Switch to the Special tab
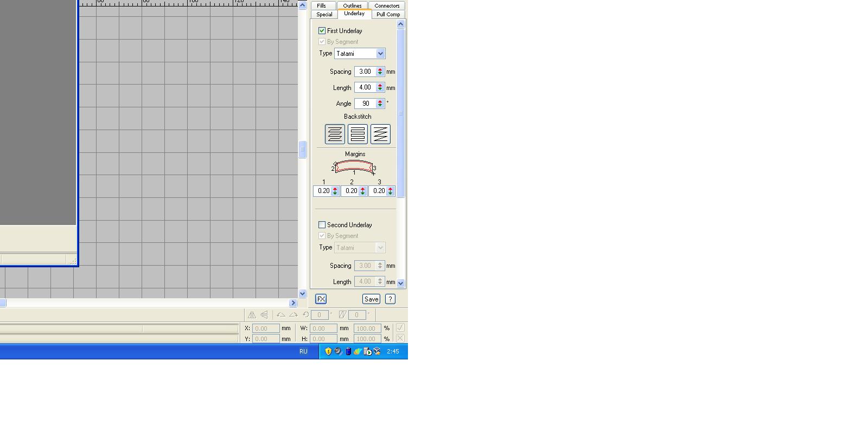 pos(324,14)
